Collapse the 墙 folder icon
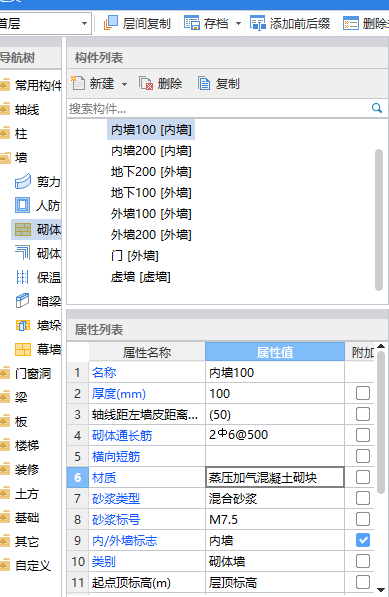 click(x=5, y=158)
